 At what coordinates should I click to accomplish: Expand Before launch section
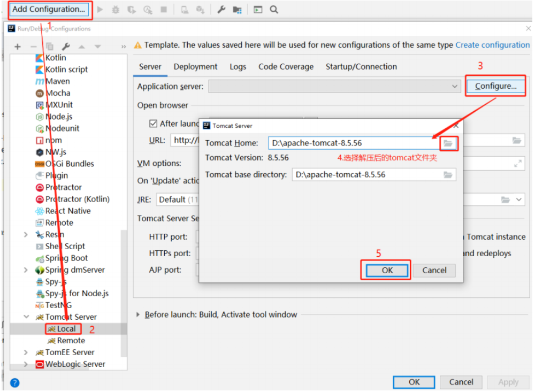coord(138,314)
